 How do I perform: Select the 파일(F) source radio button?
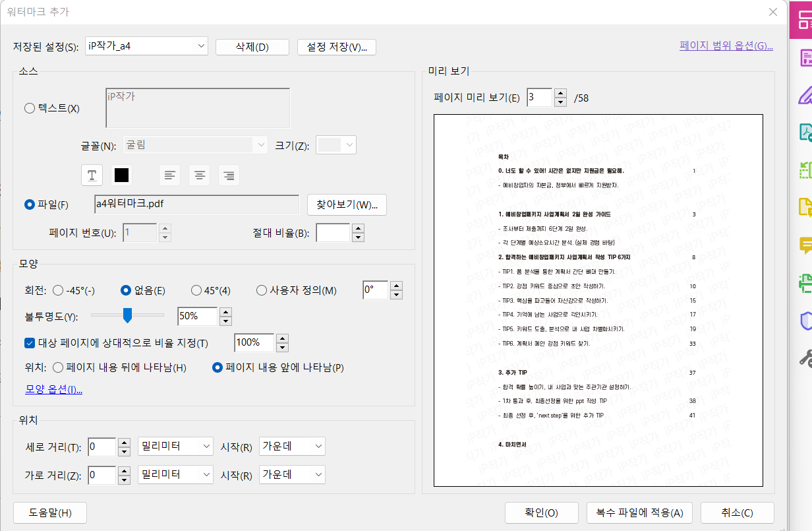pyautogui.click(x=30, y=204)
